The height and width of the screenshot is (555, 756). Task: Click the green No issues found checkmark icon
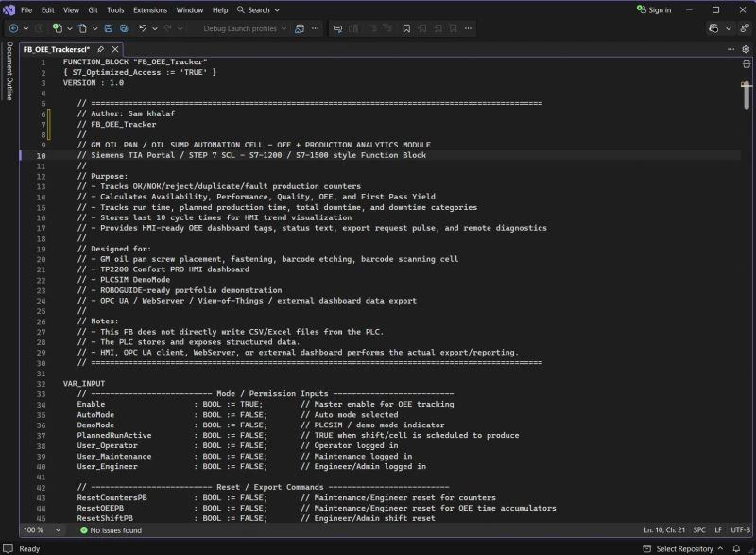coord(84,529)
